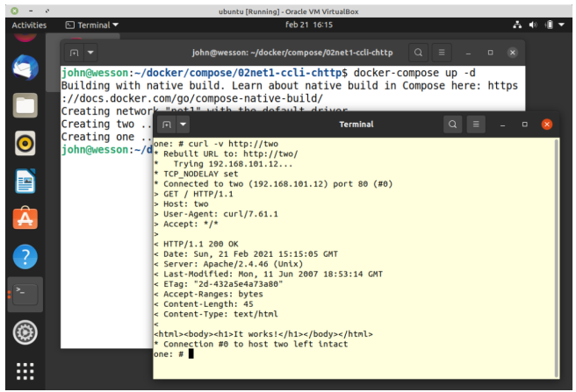
Task: Open the system Settings gear icon
Action: [25, 332]
